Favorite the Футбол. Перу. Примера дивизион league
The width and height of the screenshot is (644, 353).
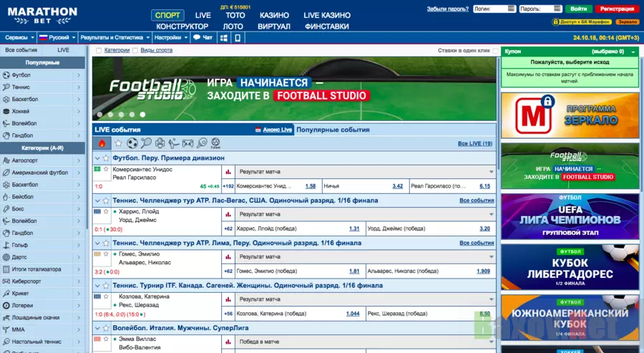[106, 158]
